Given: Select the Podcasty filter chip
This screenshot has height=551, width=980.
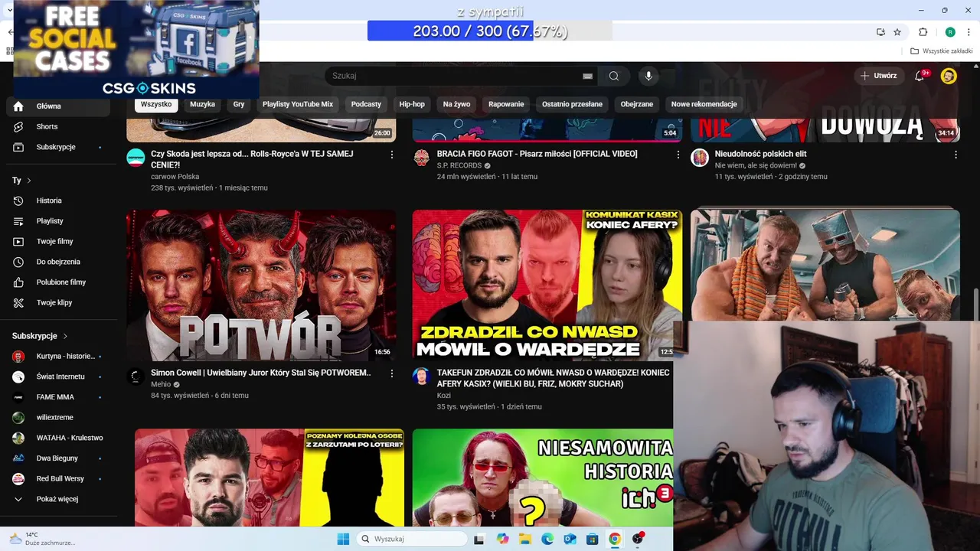Looking at the screenshot, I should coord(366,104).
